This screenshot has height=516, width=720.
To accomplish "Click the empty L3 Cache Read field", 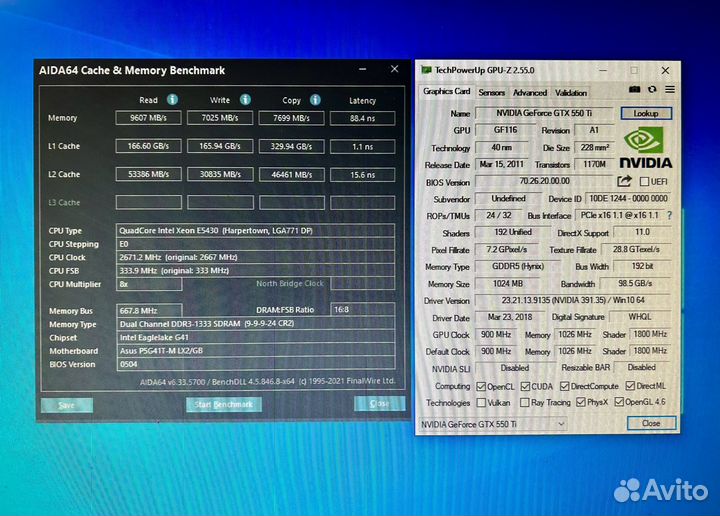I will (x=149, y=202).
